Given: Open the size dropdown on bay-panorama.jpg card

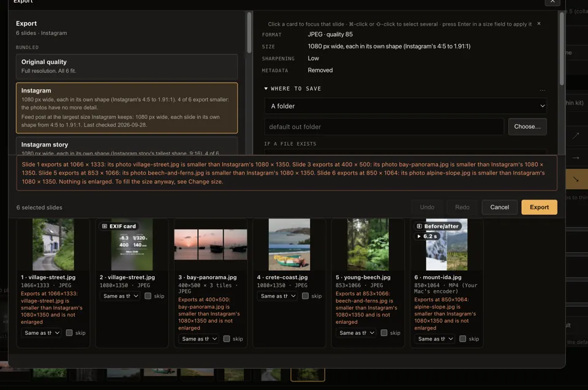Looking at the screenshot, I should click(x=198, y=339).
